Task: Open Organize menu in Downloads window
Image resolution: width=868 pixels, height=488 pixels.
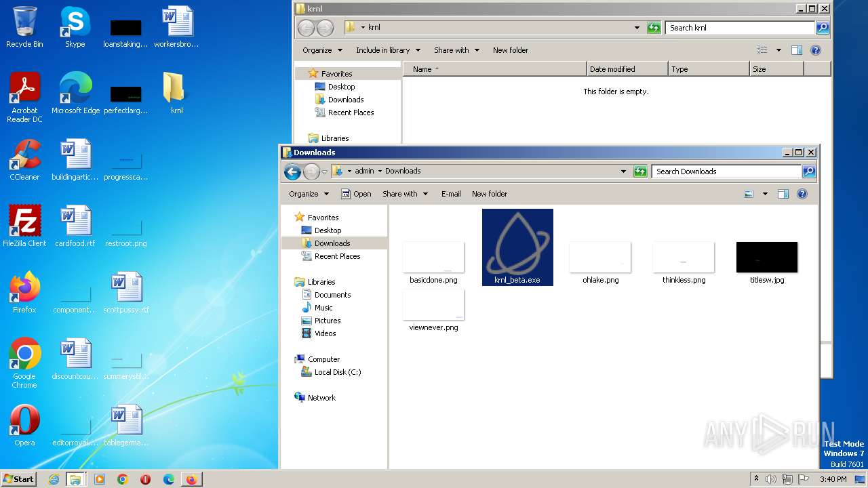Action: pos(309,194)
